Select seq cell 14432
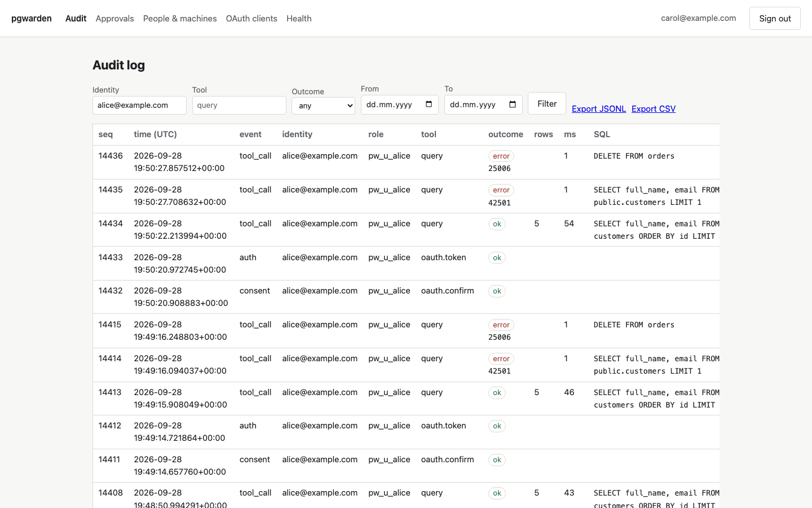This screenshot has height=508, width=812. point(111,291)
